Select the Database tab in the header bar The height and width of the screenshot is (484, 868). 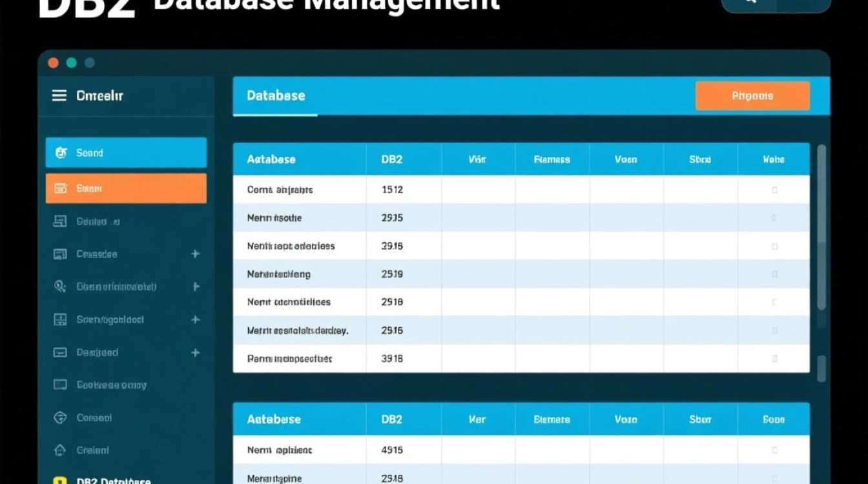coord(276,96)
